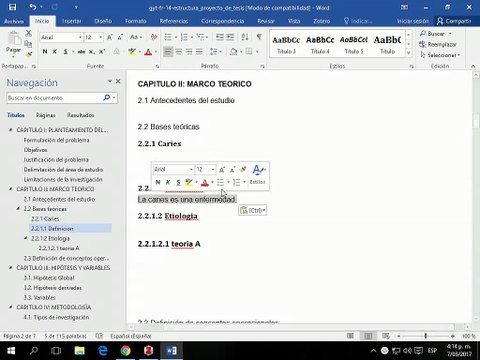Switch to the Referencias tab
The width and height of the screenshot is (480, 360).
174,21
